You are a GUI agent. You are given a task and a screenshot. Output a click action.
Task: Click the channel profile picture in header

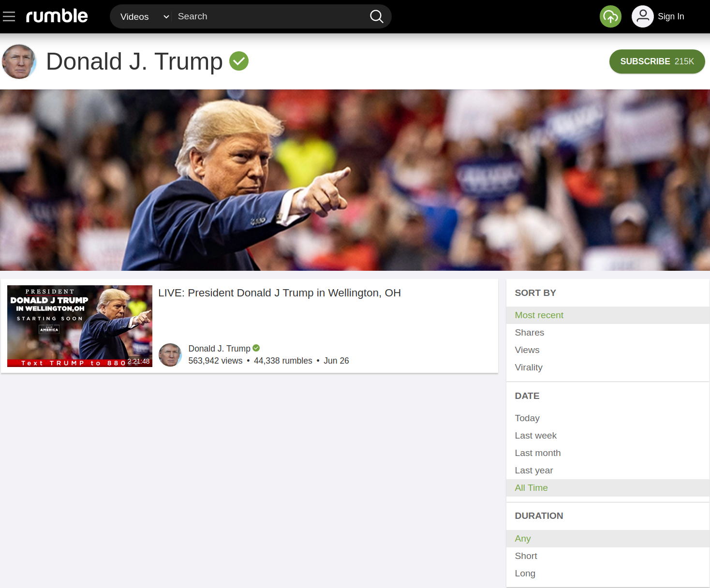point(19,61)
